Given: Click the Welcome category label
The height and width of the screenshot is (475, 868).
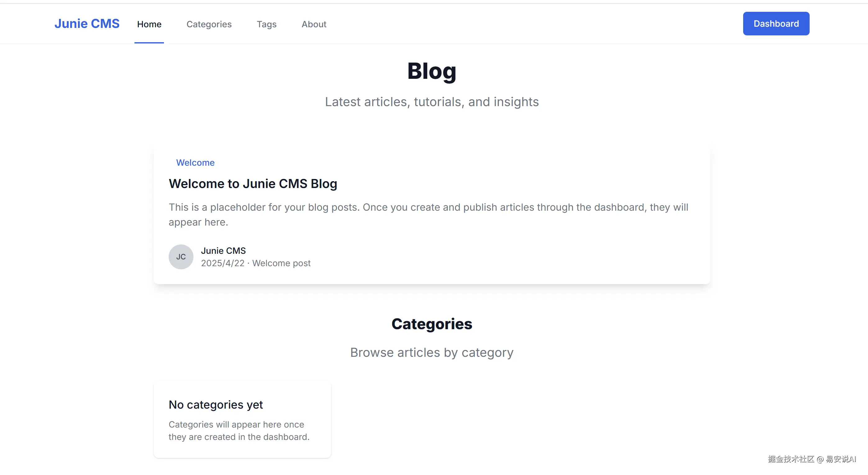Looking at the screenshot, I should pyautogui.click(x=195, y=163).
